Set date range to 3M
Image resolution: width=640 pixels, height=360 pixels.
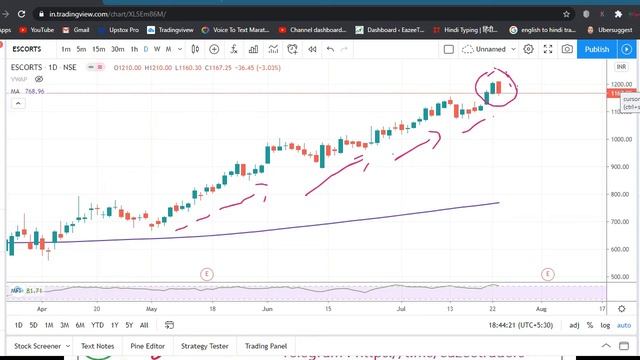point(64,325)
